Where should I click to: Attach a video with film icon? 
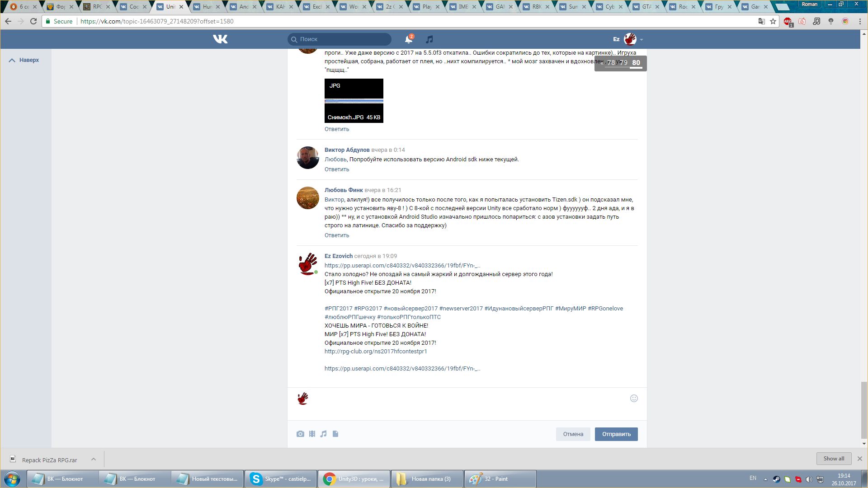pos(312,434)
